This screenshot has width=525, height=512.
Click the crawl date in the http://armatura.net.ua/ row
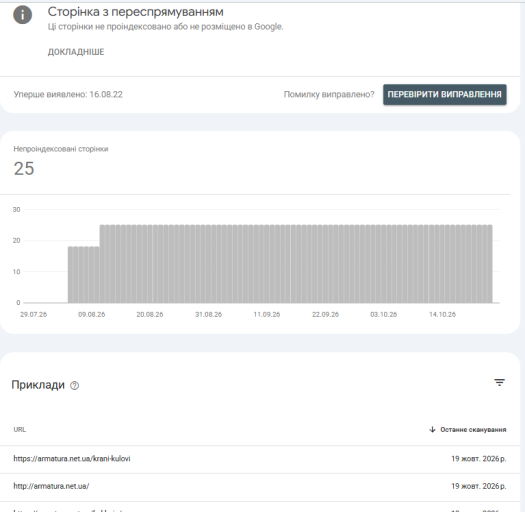(479, 486)
